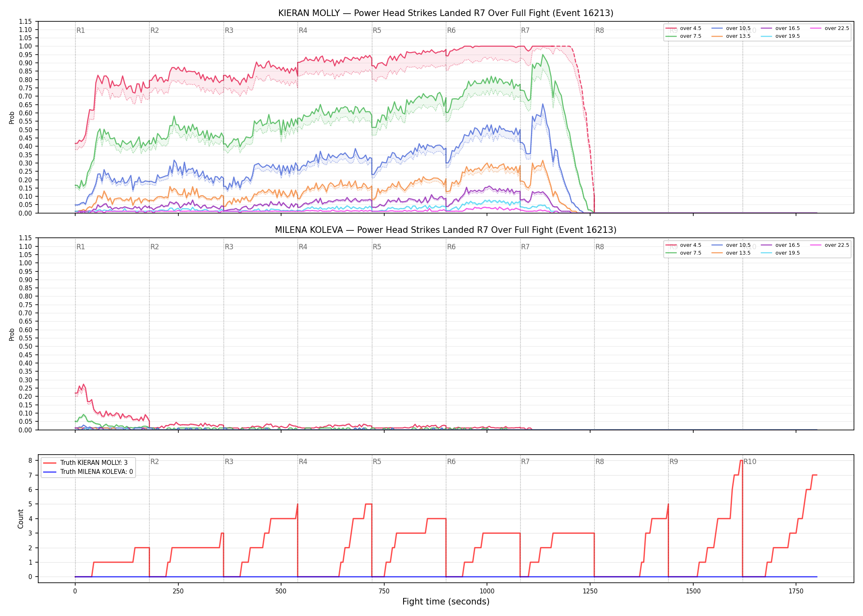Click the 'over 19.5' legend entry in Kieran Molly chart
This screenshot has width=863, height=616.
[780, 36]
